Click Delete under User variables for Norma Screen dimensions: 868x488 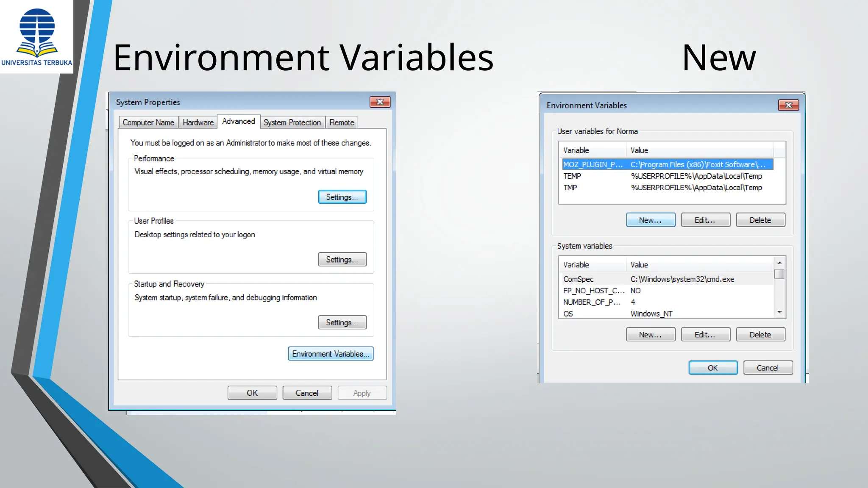tap(760, 220)
